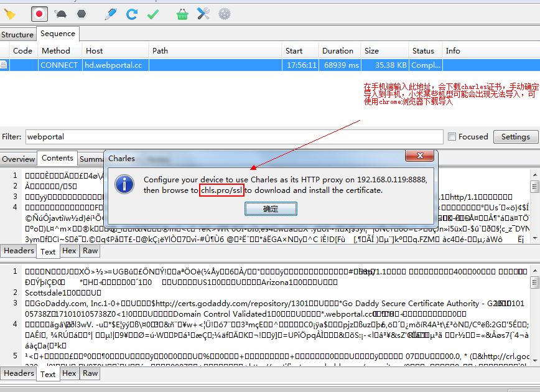The image size is (540, 392).
Task: Select the Sequence tab
Action: pos(58,34)
